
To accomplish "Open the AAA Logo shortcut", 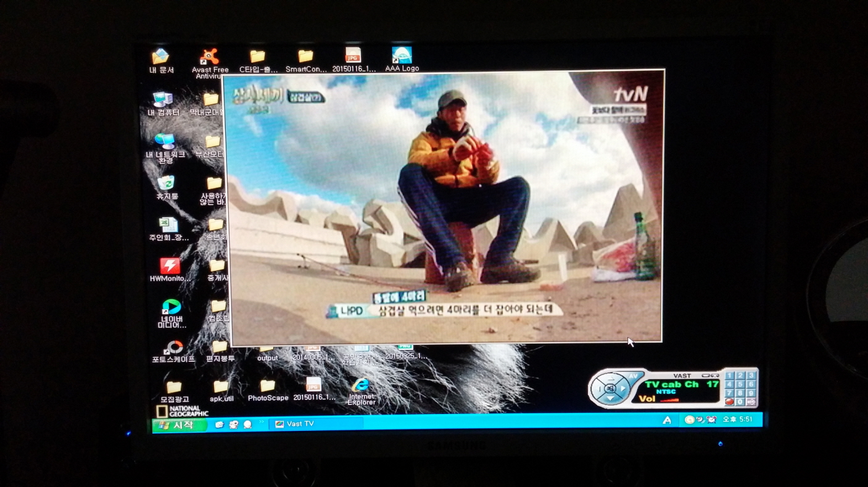I will coord(402,60).
